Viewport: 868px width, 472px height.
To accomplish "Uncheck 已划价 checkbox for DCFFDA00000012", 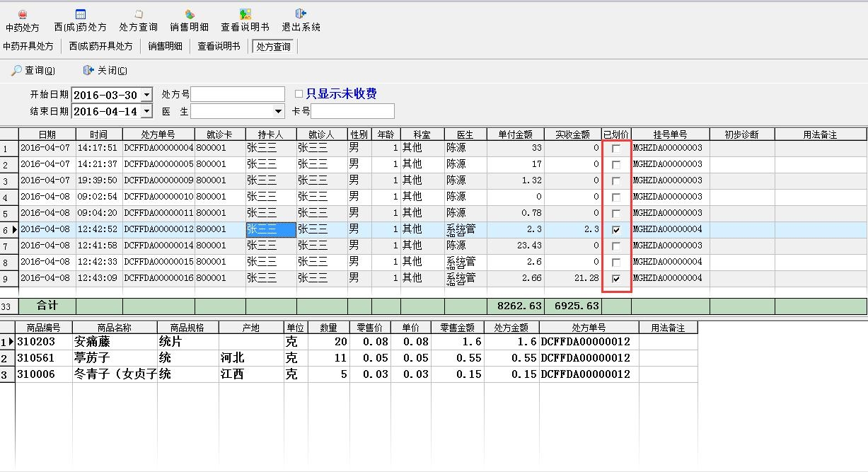I will 616,230.
